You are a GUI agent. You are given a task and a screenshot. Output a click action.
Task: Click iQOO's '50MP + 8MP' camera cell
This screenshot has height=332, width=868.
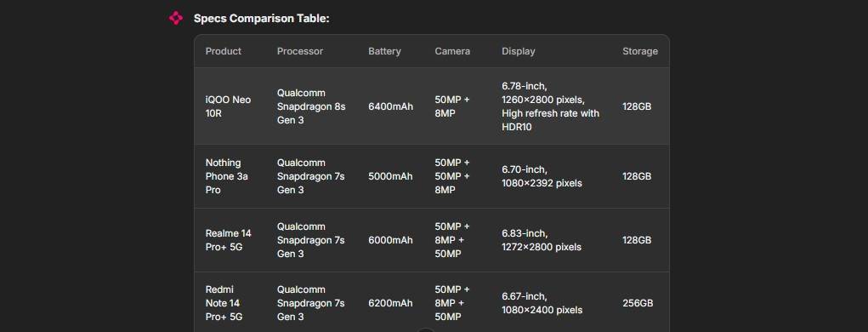pyautogui.click(x=451, y=106)
